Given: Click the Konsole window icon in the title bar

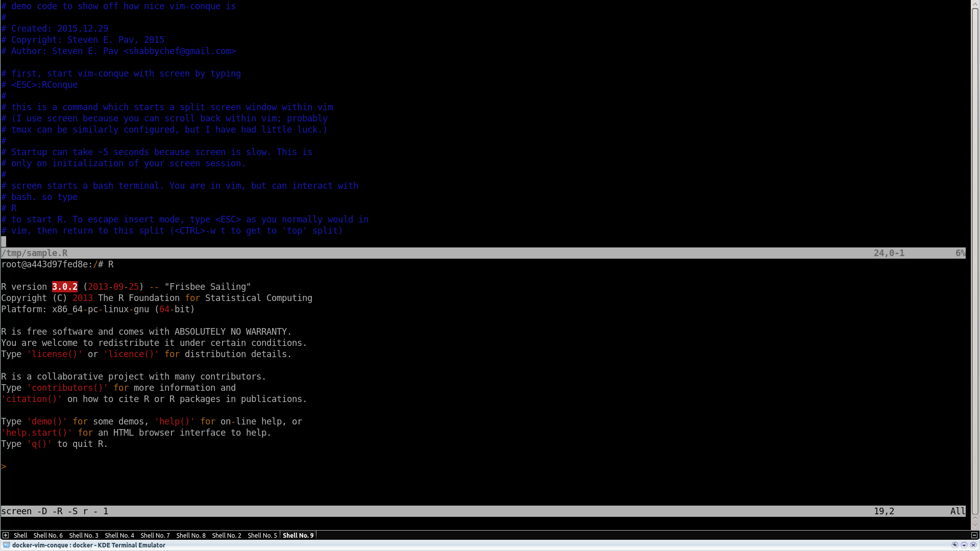Looking at the screenshot, I should point(6,545).
